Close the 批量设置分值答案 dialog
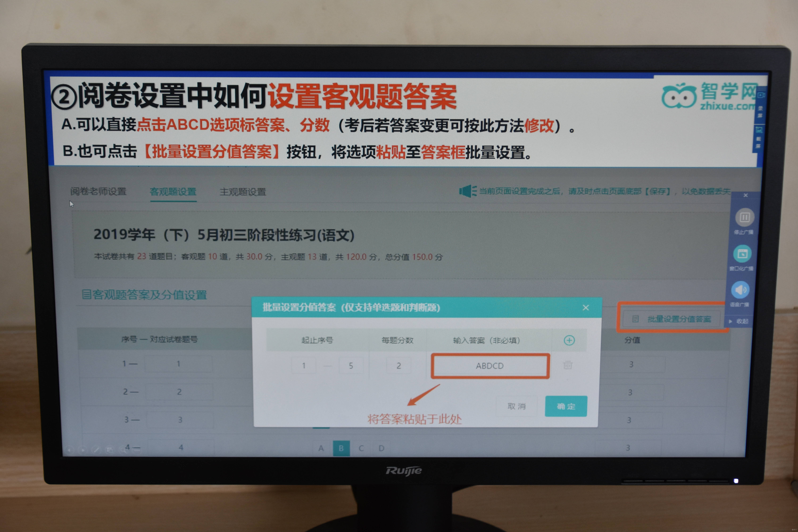The image size is (798, 532). tap(586, 308)
